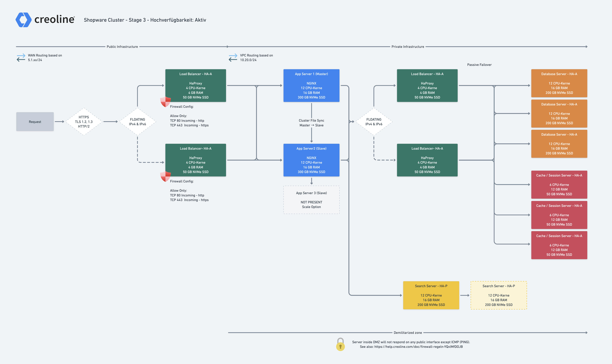Screen dimensions: 612x364
Task: Select public Load Balancer reached by dashed arrow
Action: tap(196, 160)
